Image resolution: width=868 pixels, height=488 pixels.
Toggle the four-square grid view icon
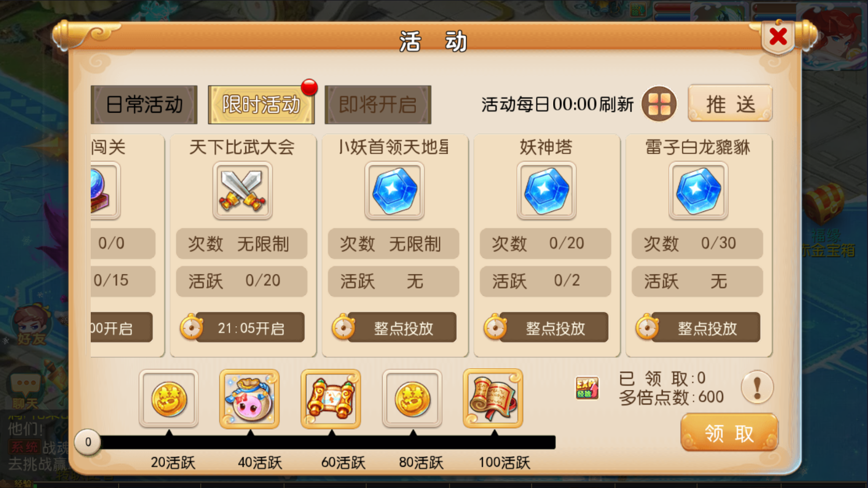tap(659, 104)
